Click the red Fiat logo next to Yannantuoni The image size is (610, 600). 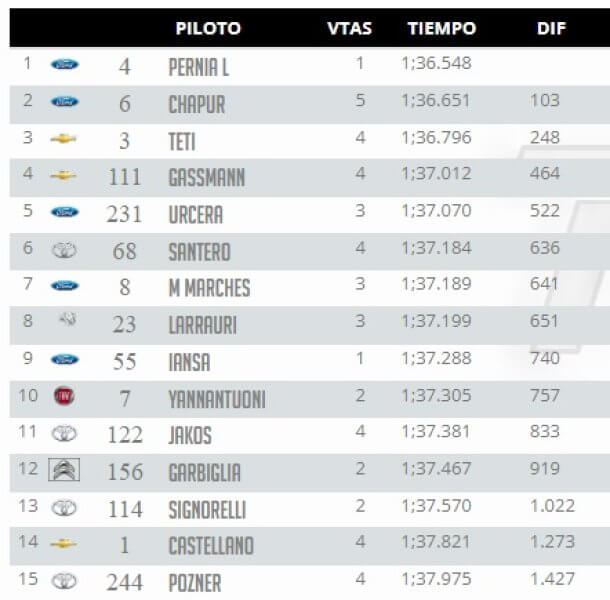64,396
